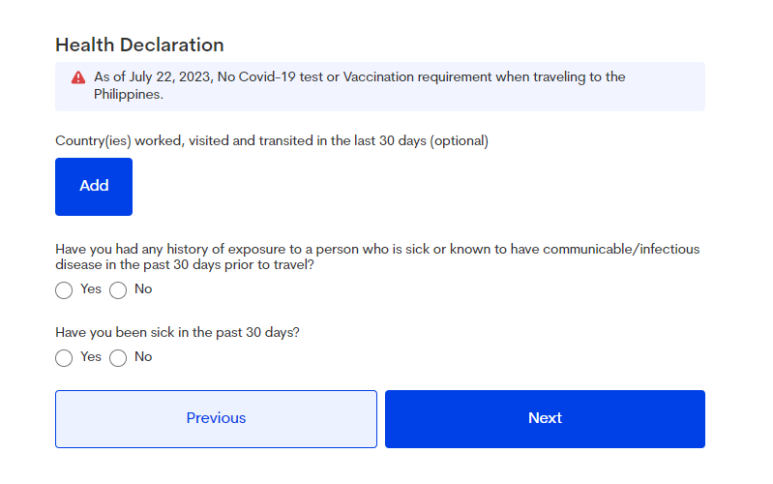The width and height of the screenshot is (773, 484).
Task: Click the 'Yes' label under sick question
Action: click(91, 357)
